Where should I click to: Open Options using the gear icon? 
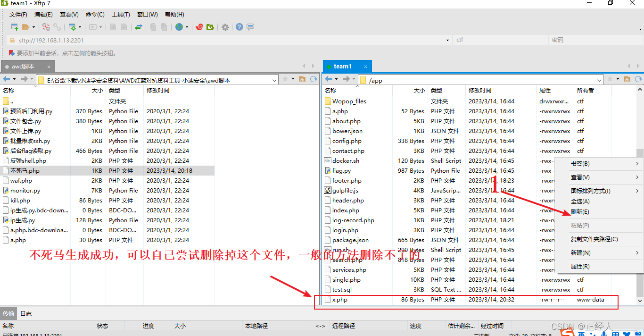[225, 27]
